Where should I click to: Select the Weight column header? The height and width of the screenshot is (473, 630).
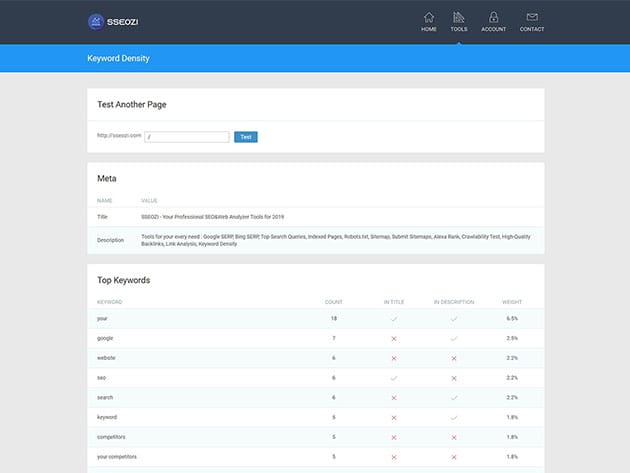(x=512, y=301)
